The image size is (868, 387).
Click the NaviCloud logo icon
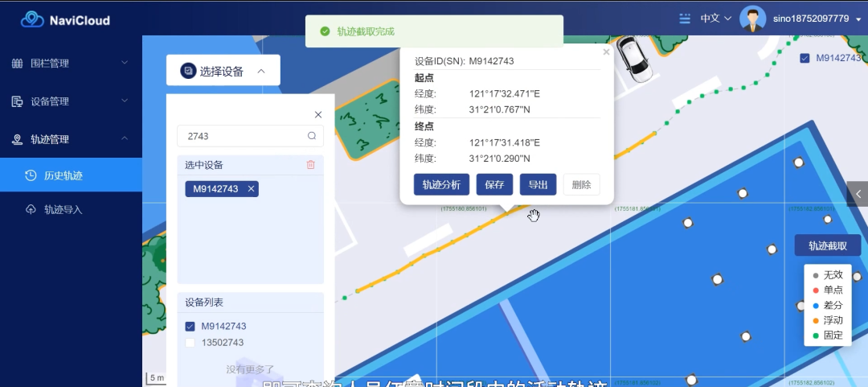pyautogui.click(x=33, y=19)
